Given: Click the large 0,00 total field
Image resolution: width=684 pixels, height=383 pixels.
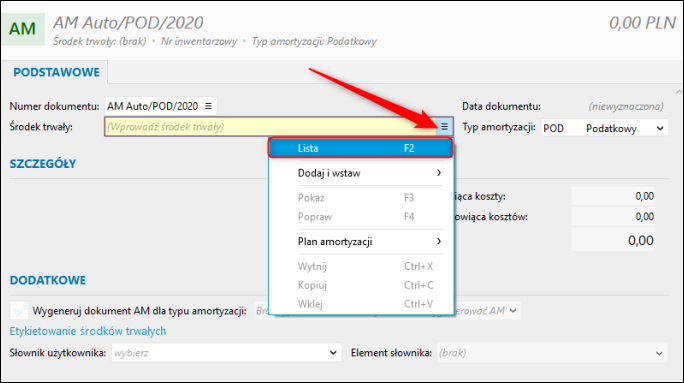Looking at the screenshot, I should 613,240.
